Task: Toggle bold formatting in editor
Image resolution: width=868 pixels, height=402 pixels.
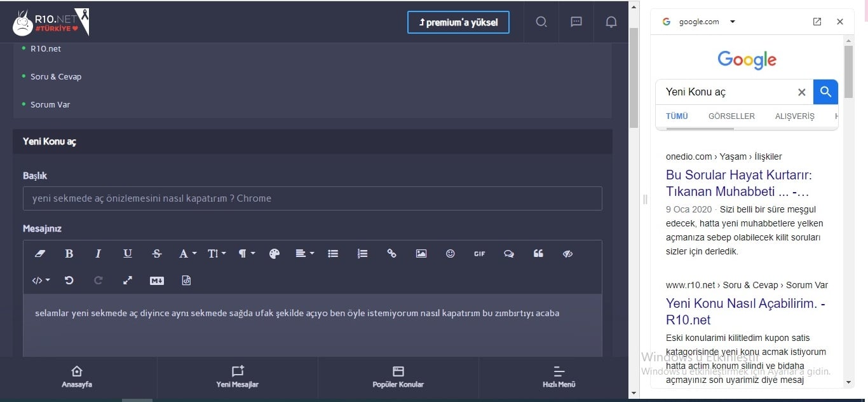Action: coord(69,254)
